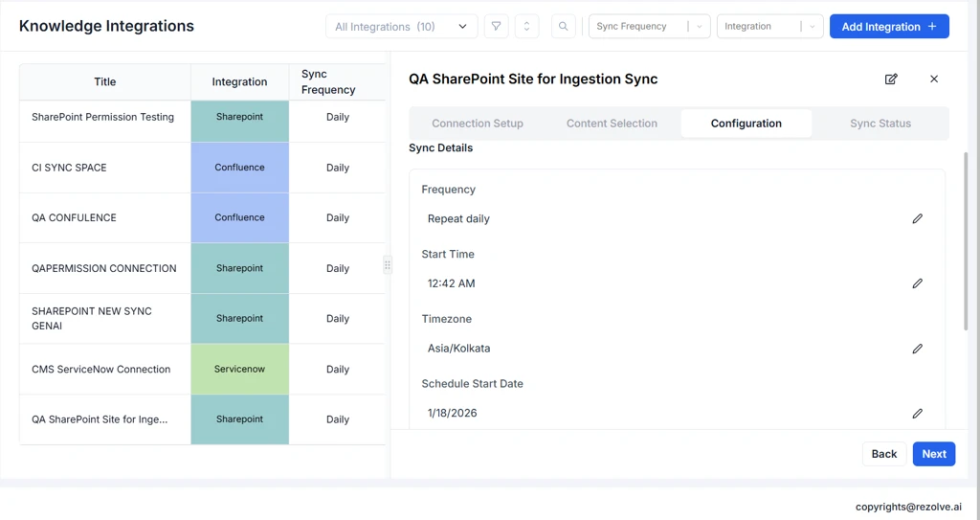Click the search magnifier icon

(x=563, y=27)
